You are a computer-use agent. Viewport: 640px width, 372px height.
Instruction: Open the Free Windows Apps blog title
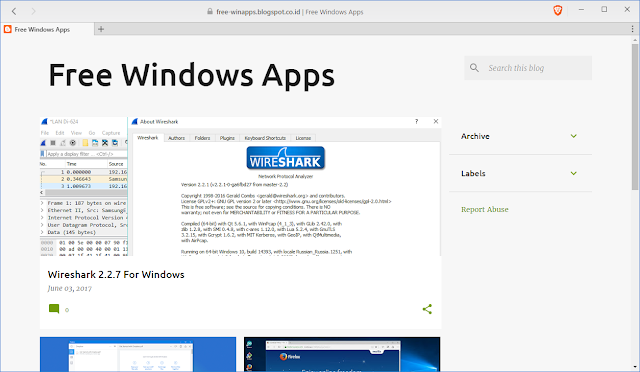(191, 76)
